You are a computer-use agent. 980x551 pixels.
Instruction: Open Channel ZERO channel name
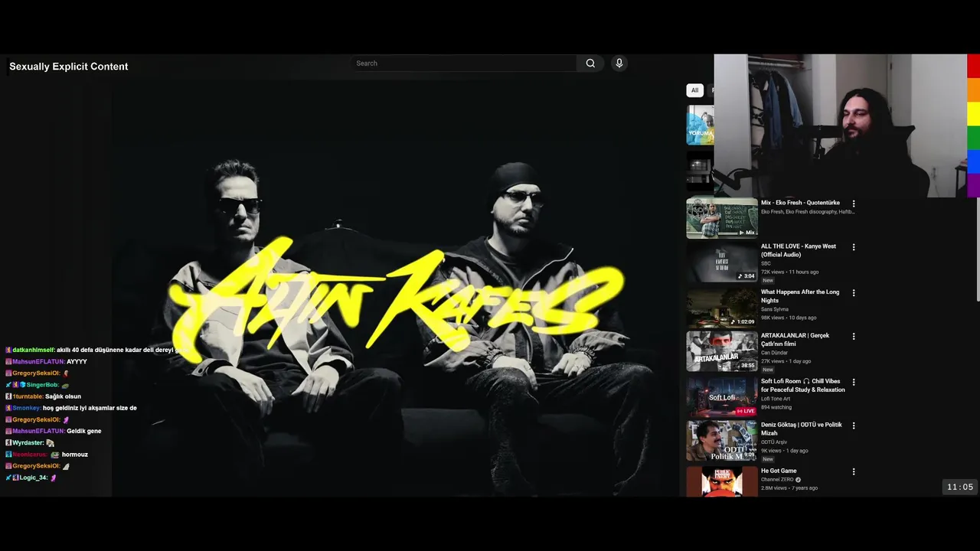777,480
